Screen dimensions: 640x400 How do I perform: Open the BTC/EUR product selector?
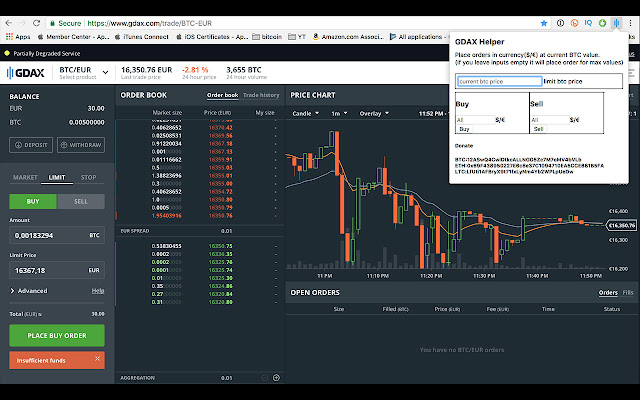83,73
